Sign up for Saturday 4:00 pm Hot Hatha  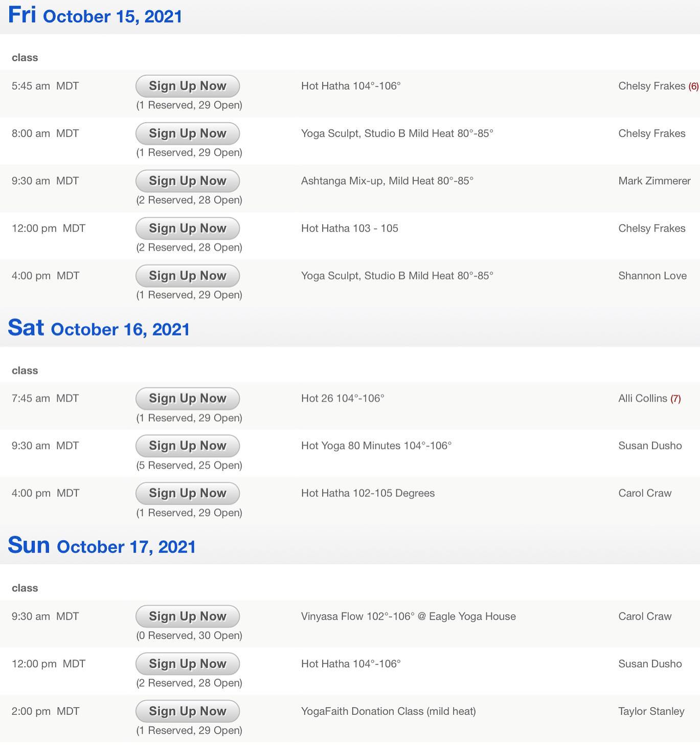[188, 493]
